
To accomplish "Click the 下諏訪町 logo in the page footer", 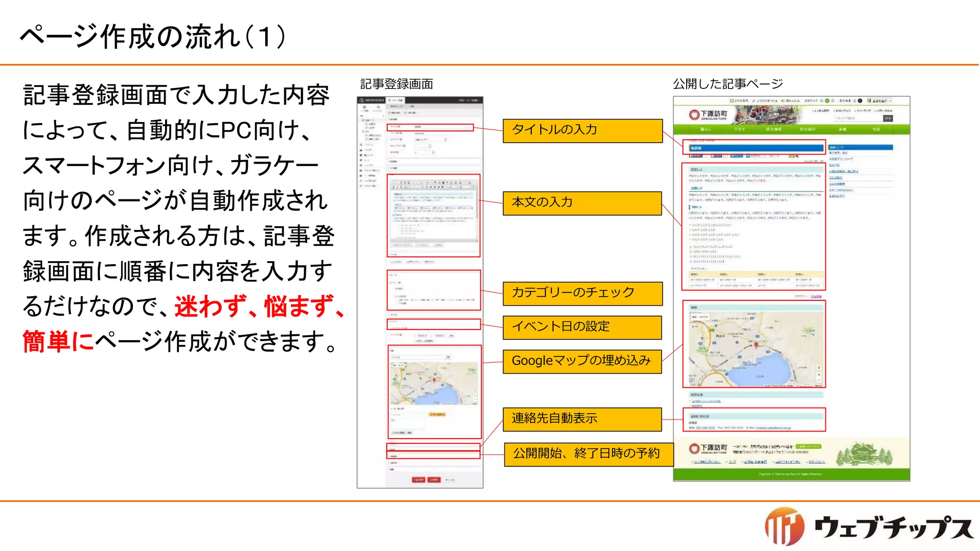I will (x=708, y=449).
